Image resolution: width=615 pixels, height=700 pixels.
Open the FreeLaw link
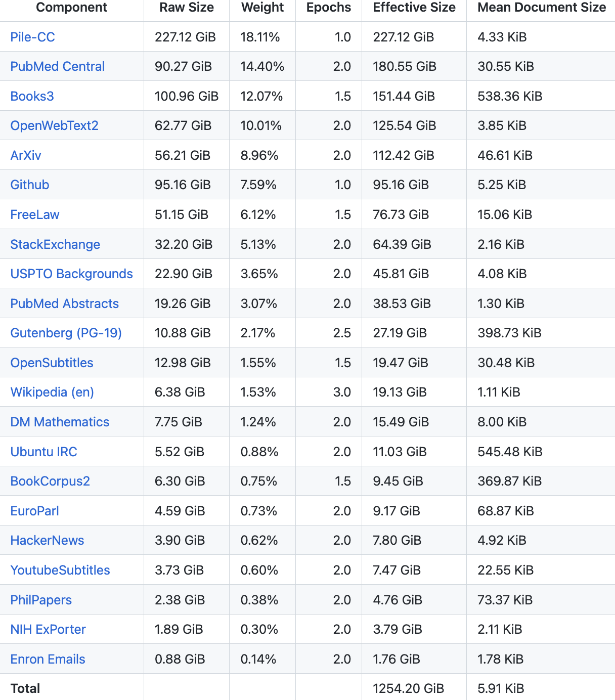35,214
